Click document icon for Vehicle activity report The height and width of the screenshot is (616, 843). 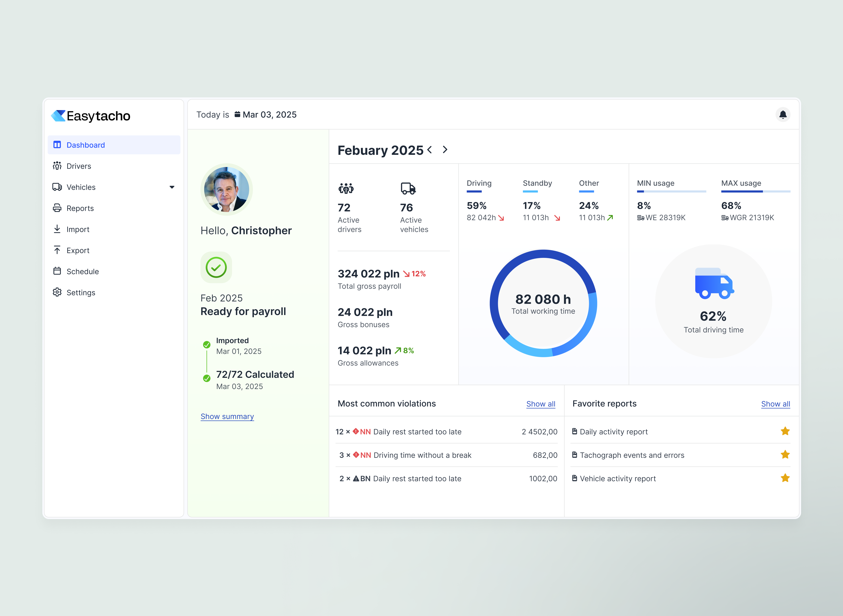(575, 478)
